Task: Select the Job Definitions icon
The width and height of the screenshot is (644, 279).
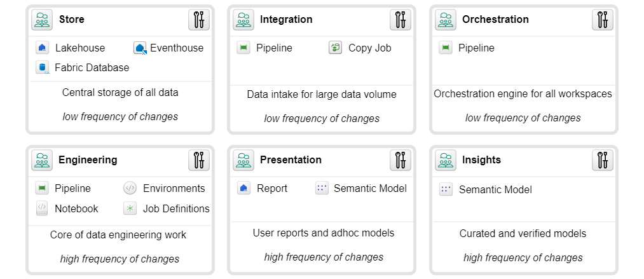Action: pos(130,208)
